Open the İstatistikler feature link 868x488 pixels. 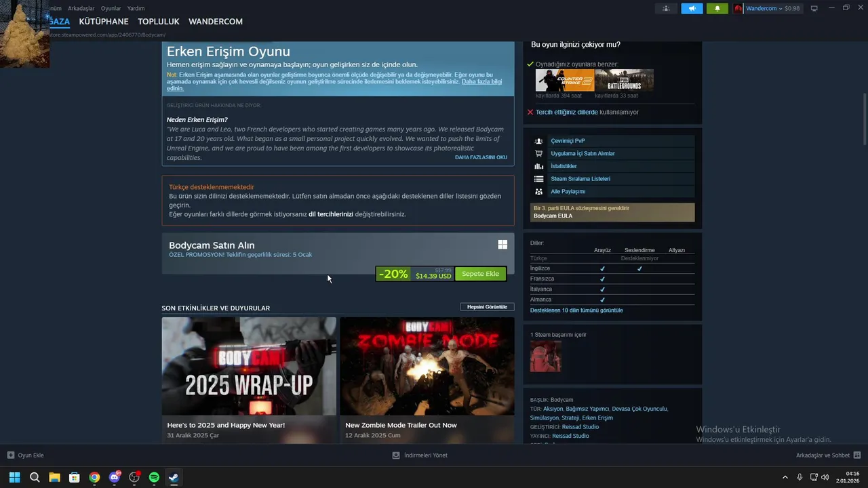click(x=564, y=166)
